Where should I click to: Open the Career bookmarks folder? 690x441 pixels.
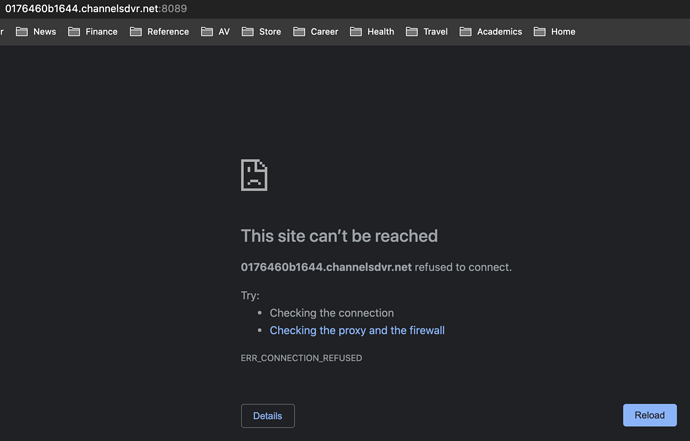point(316,32)
